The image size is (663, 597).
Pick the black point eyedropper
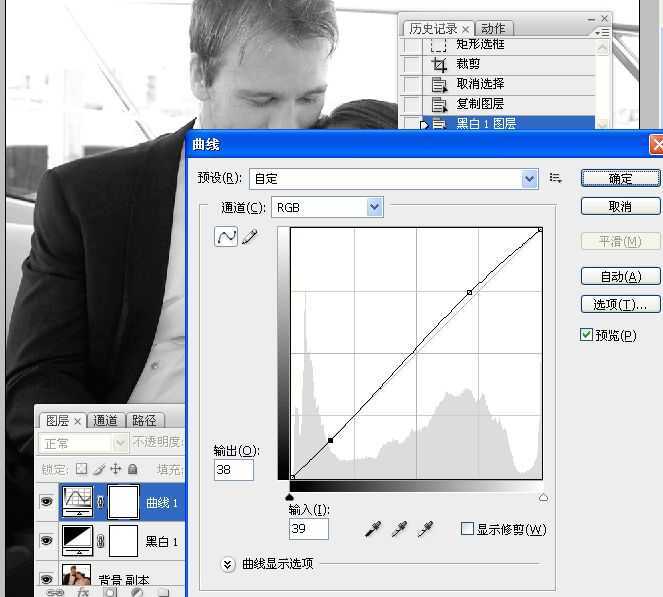[373, 529]
